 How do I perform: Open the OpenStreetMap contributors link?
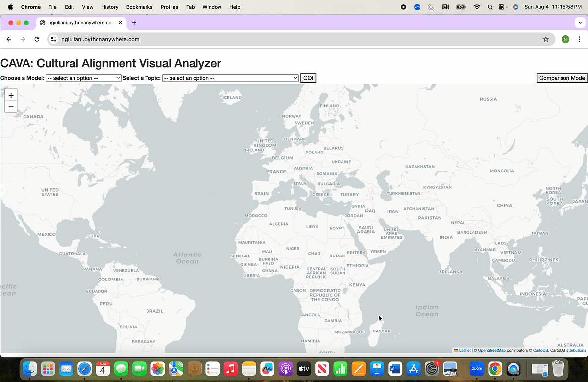[x=491, y=350]
